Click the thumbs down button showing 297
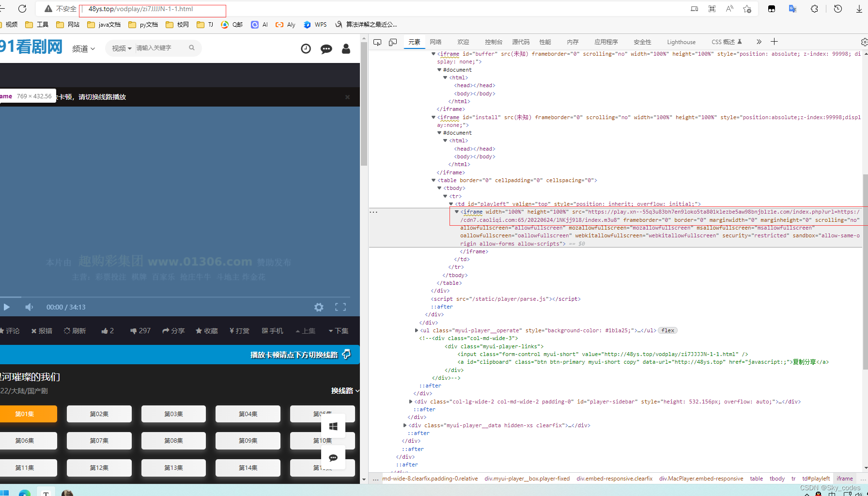Screen dimensions: 868x496 140,331
